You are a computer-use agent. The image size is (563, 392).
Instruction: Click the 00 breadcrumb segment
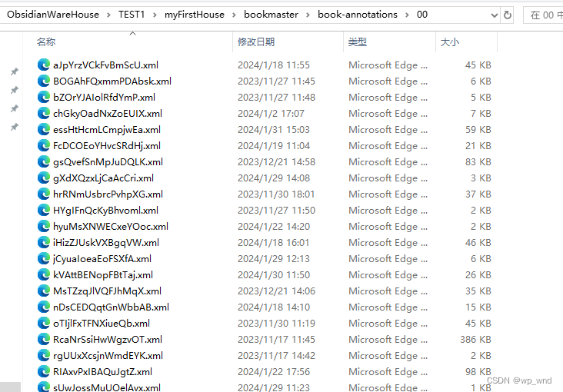click(422, 15)
